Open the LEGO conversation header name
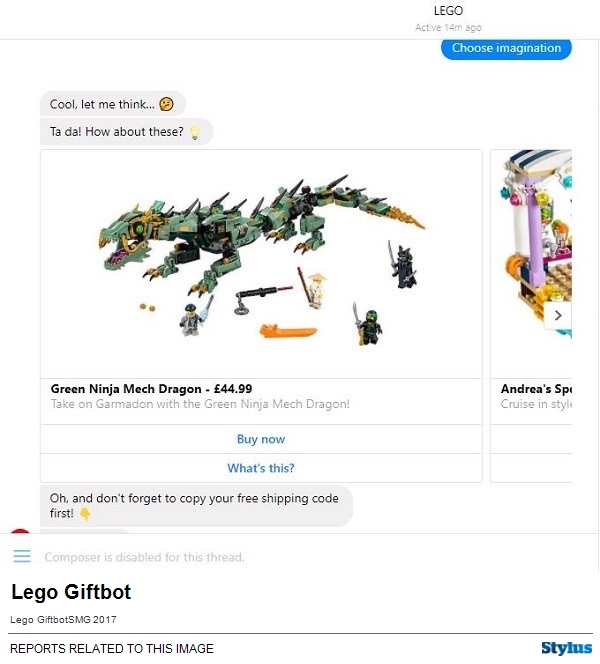The height and width of the screenshot is (664, 600). click(x=448, y=11)
